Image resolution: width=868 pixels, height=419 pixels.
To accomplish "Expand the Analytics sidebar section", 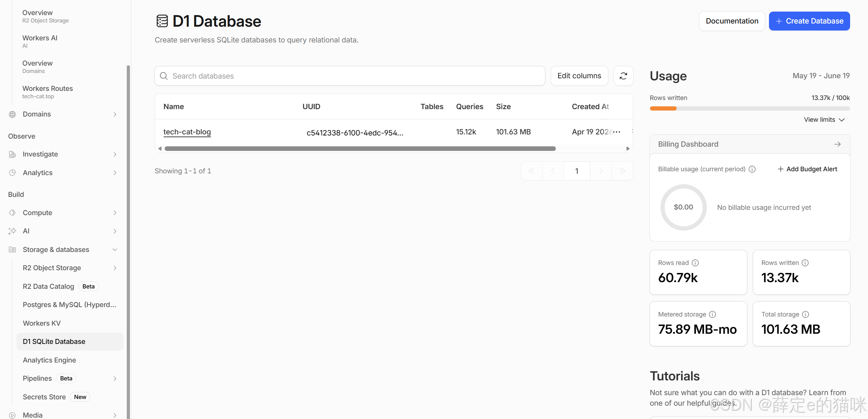I will point(115,173).
